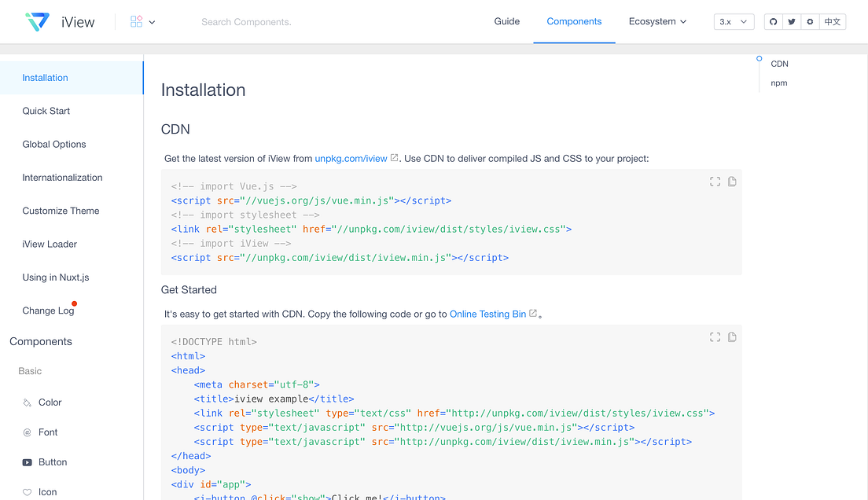Click the Twitter icon in the header
The image size is (868, 500).
tap(791, 21)
